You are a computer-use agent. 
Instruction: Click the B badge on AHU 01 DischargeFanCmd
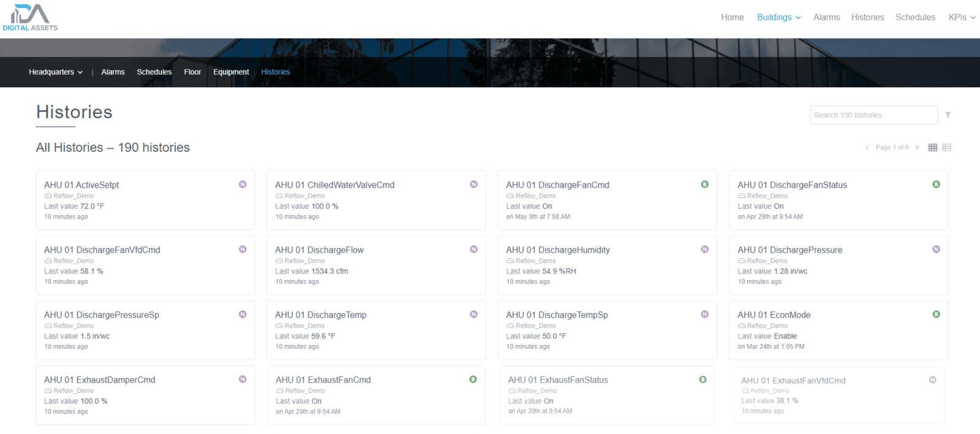click(704, 185)
